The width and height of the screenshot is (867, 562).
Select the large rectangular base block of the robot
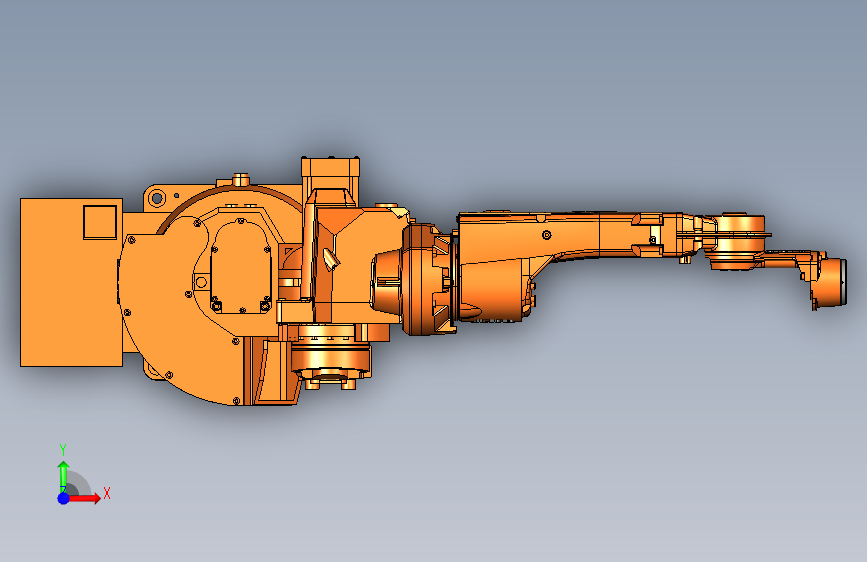pos(71,282)
